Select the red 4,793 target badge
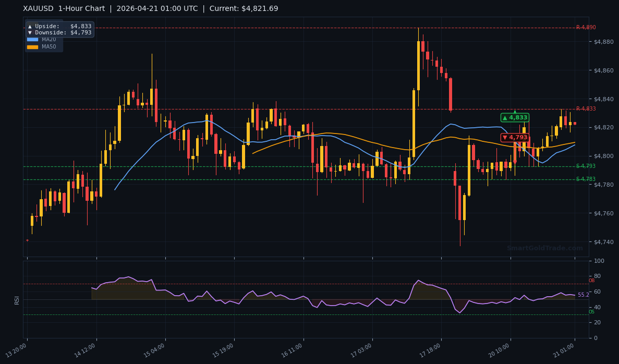 tap(514, 137)
